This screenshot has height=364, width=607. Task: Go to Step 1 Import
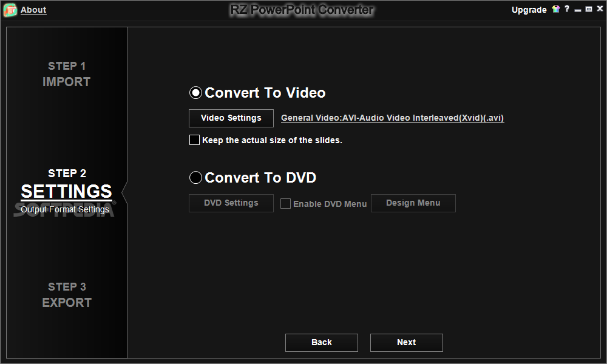(67, 74)
